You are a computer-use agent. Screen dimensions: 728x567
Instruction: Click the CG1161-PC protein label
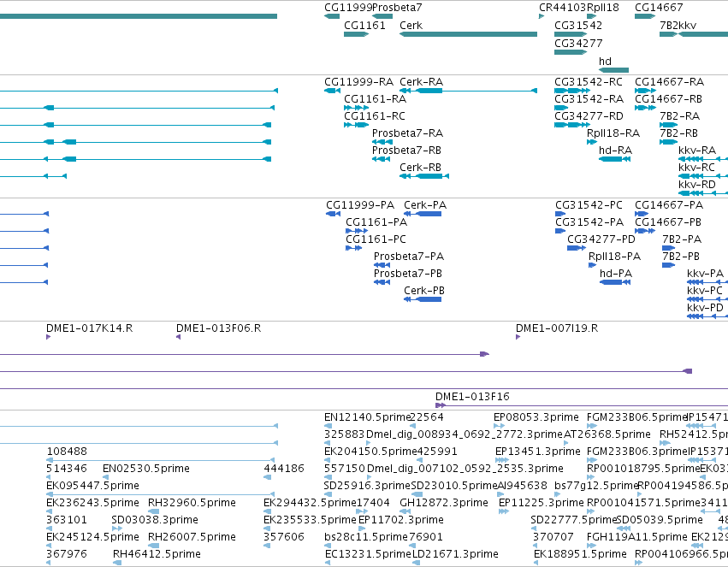[x=376, y=239]
